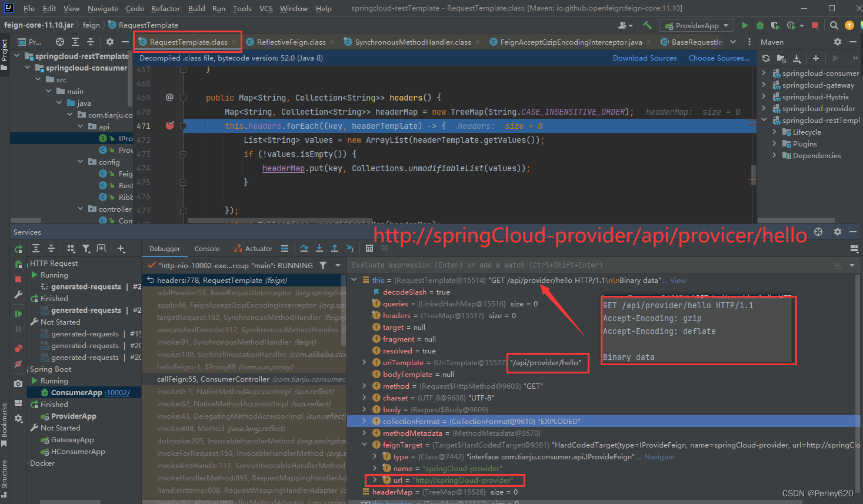
Task: Click Maven download sources icon
Action: tap(797, 58)
